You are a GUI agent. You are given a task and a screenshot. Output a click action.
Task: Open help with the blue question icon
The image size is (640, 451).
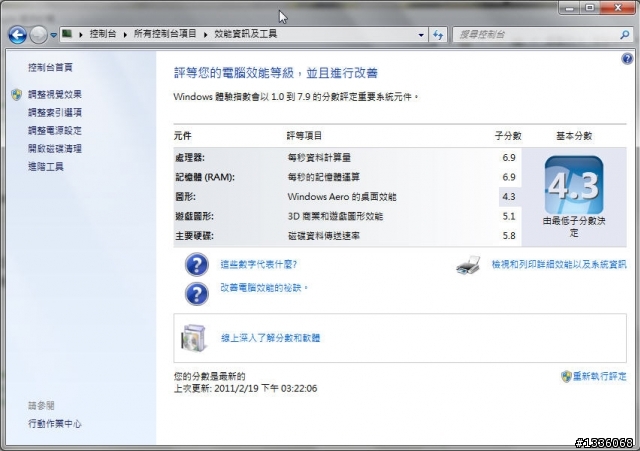point(627,59)
